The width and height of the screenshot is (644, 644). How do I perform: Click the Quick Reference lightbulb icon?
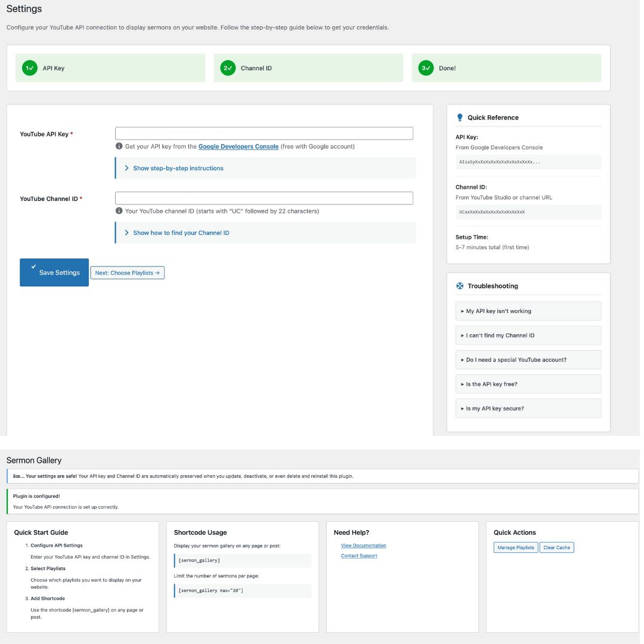tap(460, 117)
